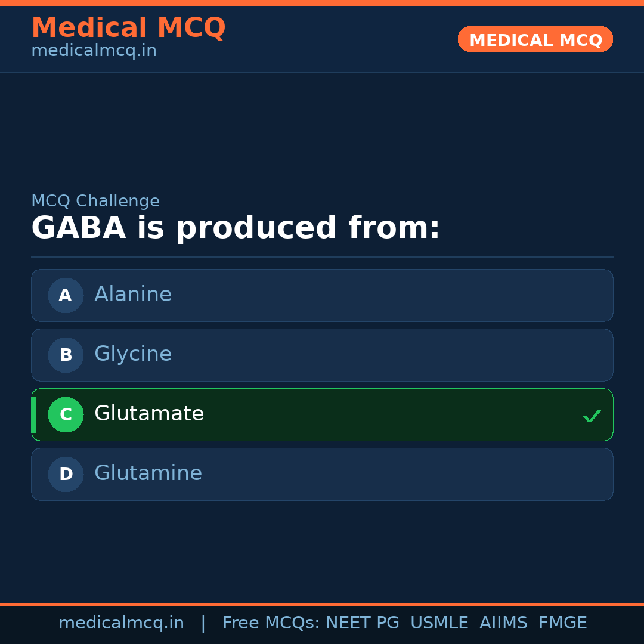Click the large Medical MCQ header title
644x644 pixels.
pos(128,28)
